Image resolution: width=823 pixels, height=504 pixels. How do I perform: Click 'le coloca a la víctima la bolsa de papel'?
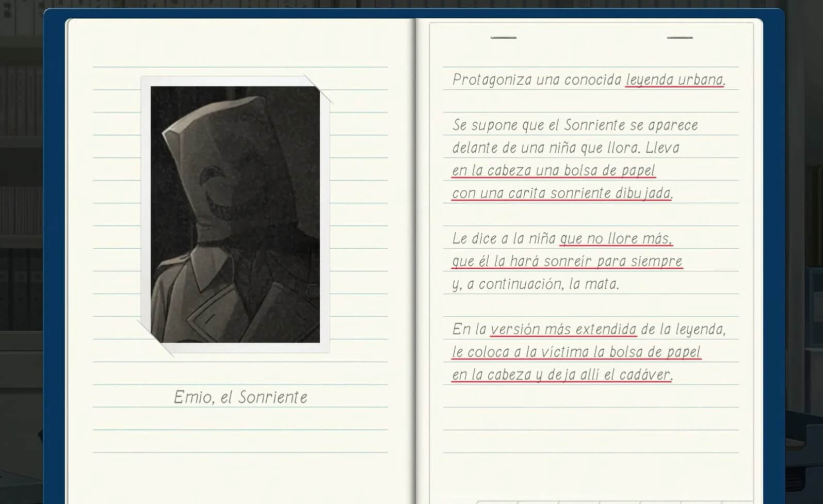[x=576, y=352]
